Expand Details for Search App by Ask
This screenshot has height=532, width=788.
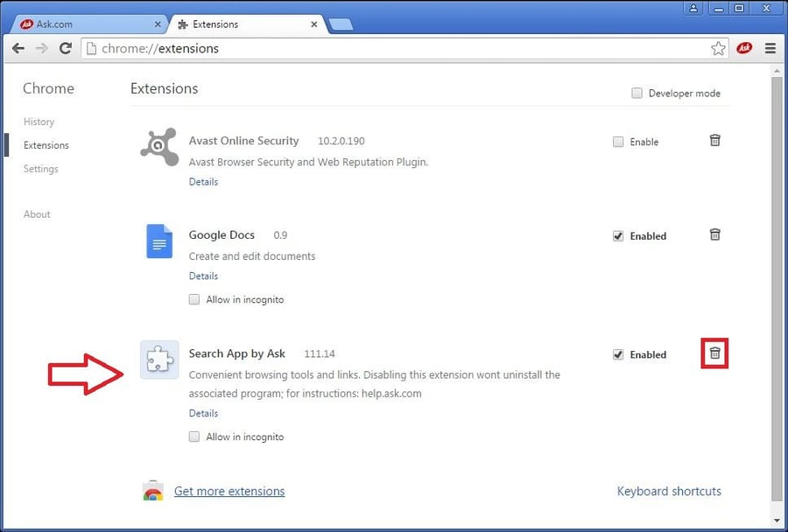tap(203, 413)
